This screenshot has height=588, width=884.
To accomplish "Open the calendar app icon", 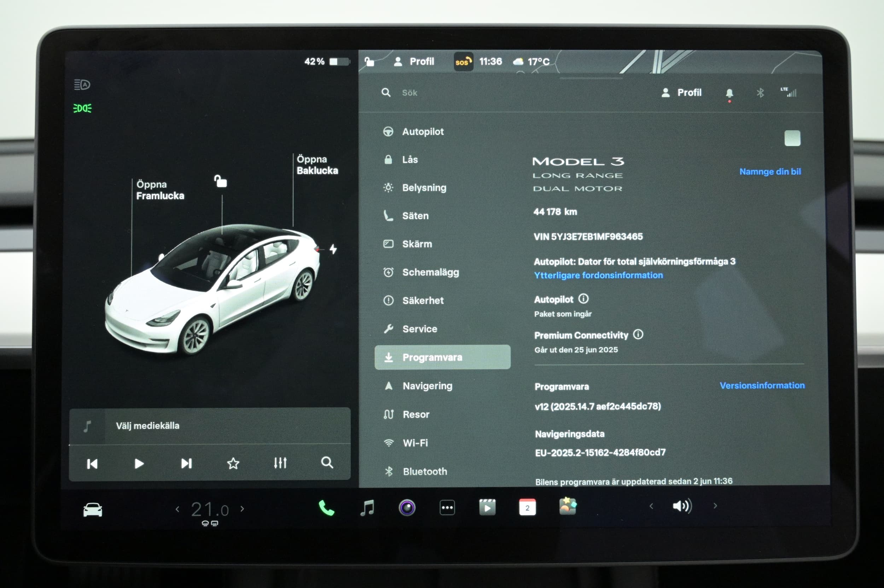I will click(x=527, y=507).
